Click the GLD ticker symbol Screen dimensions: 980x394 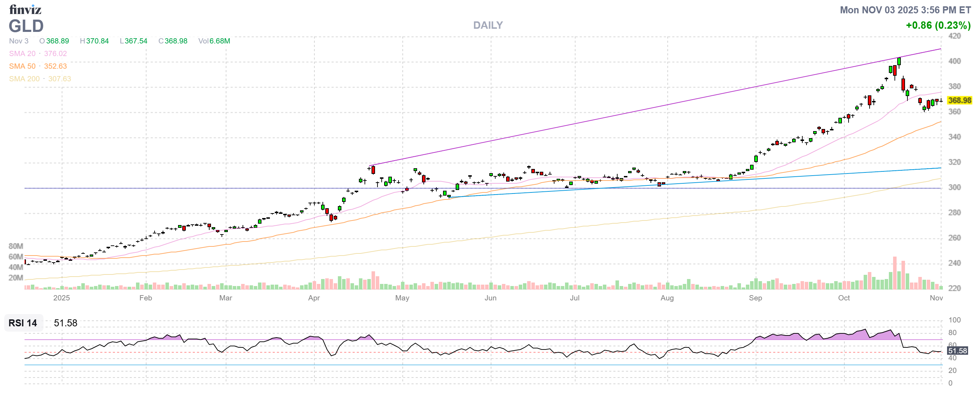click(x=26, y=26)
